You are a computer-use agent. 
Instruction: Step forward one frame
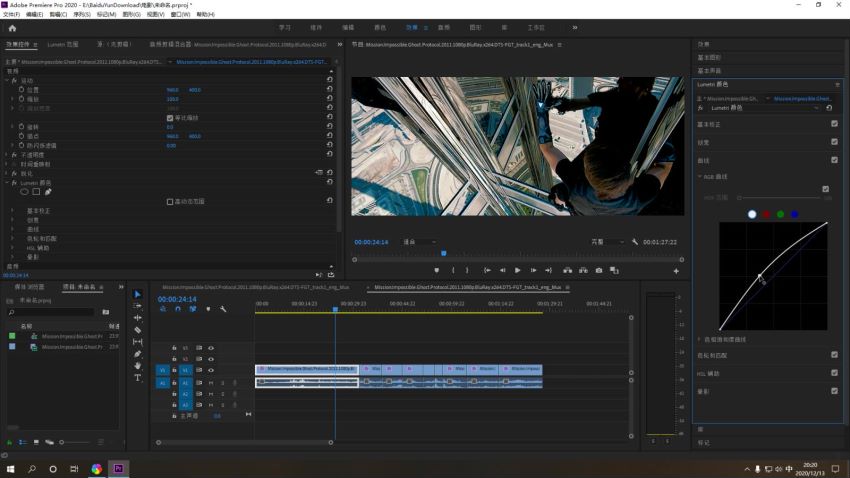click(533, 270)
